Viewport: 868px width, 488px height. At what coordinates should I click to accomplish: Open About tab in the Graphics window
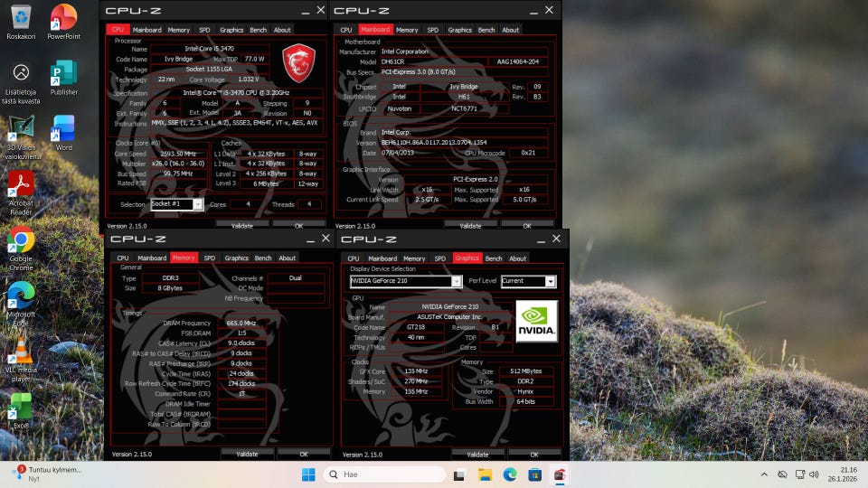[517, 258]
